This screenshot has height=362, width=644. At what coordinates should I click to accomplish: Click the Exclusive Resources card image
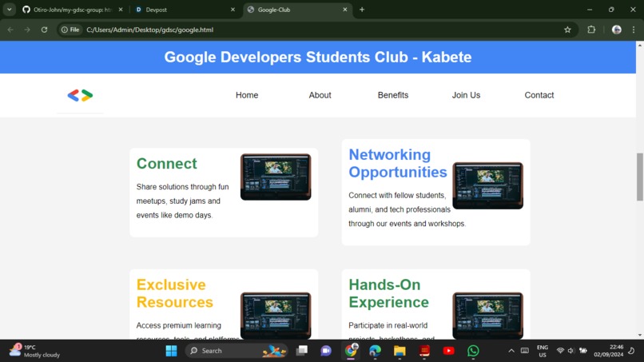(276, 316)
